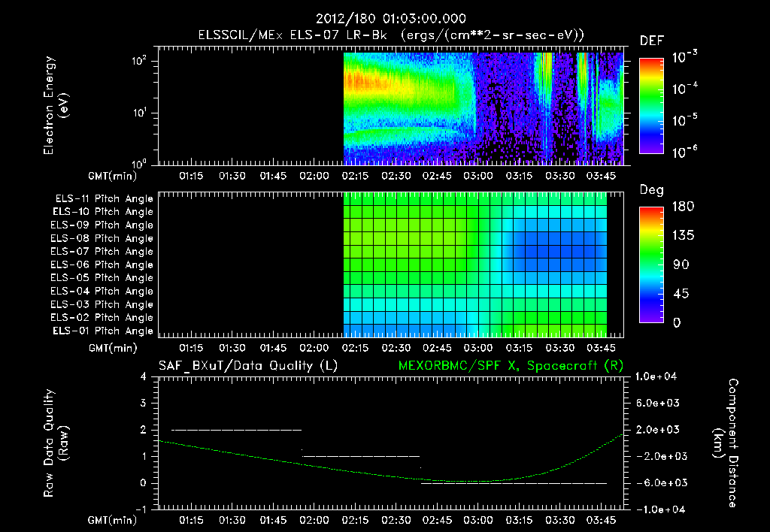Click the DEF color scale bar
Image resolution: width=770 pixels, height=532 pixels.
point(652,106)
